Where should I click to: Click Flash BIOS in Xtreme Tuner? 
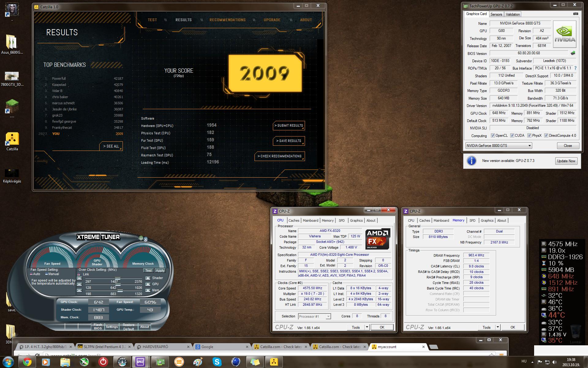coord(98,326)
